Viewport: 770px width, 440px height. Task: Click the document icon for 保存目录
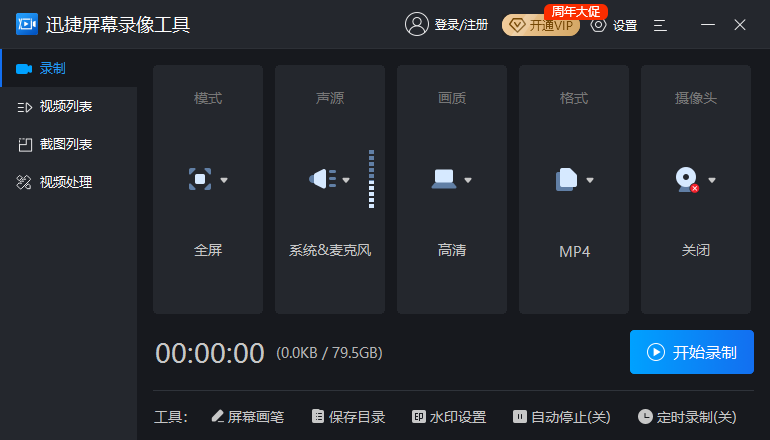point(318,416)
